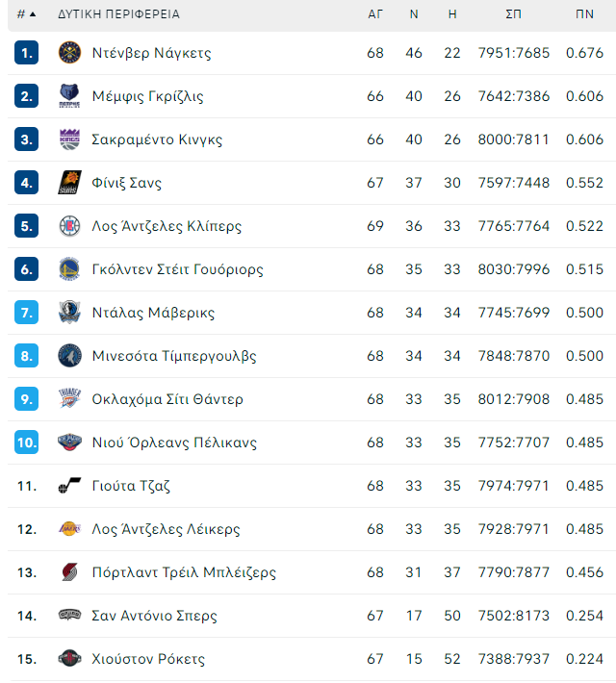Image resolution: width=616 pixels, height=683 pixels.
Task: Select the Phoenix Suns logo
Action: [x=69, y=183]
